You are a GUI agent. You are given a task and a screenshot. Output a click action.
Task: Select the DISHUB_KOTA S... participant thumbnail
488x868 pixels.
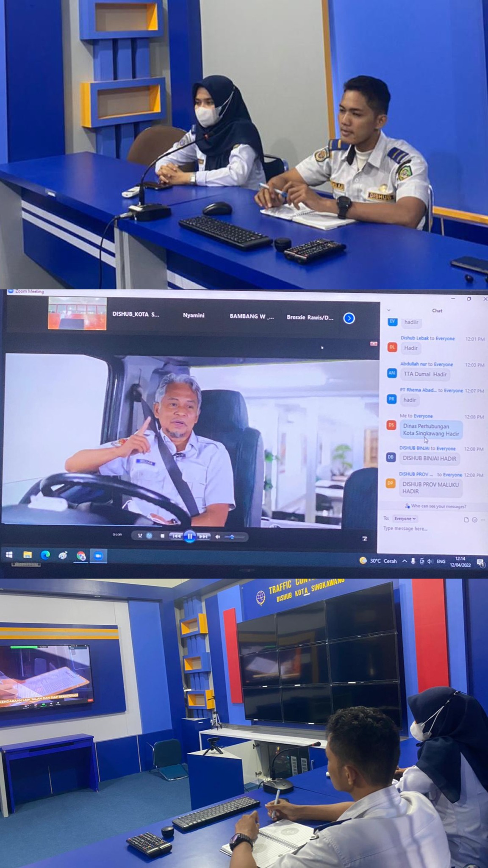tap(77, 314)
